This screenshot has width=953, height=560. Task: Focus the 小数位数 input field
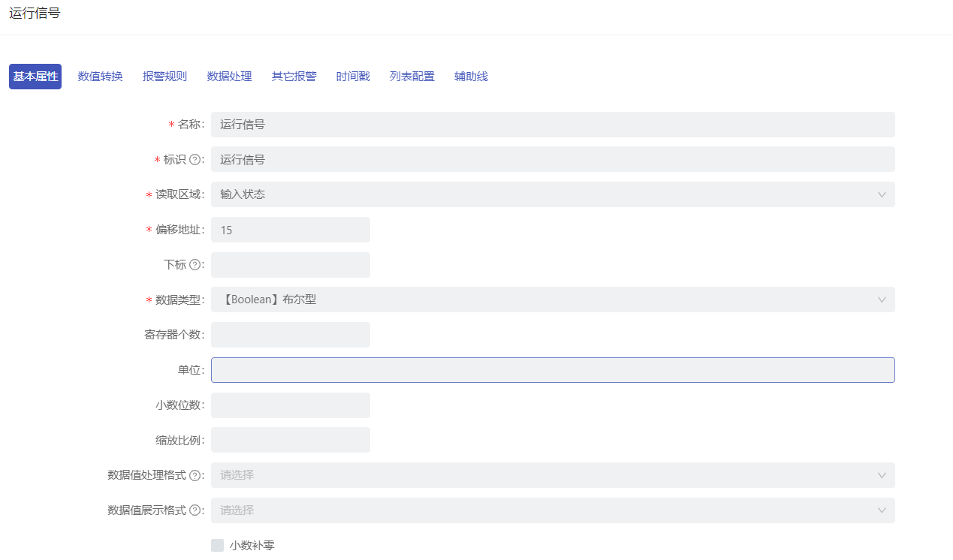(291, 405)
